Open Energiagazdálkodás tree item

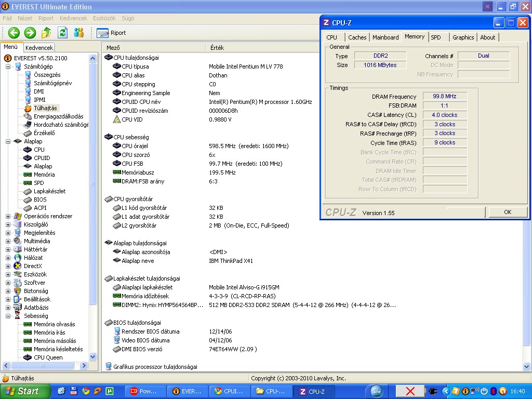point(58,116)
